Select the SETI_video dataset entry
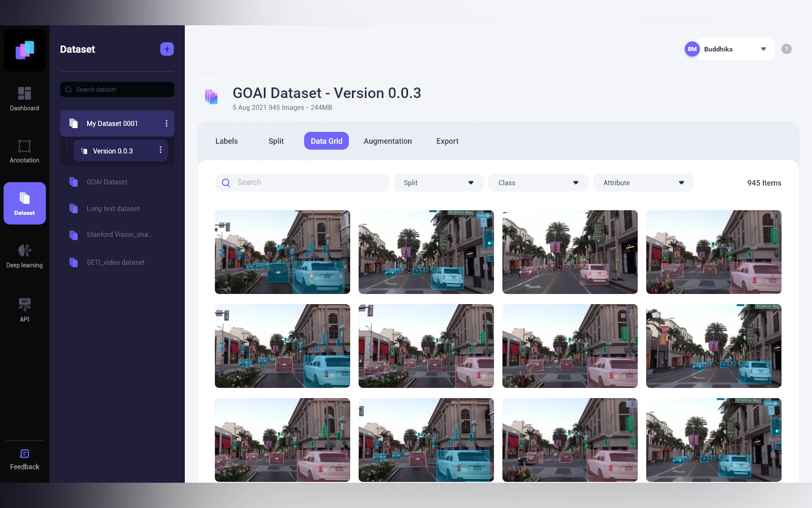The image size is (812, 508). click(115, 262)
